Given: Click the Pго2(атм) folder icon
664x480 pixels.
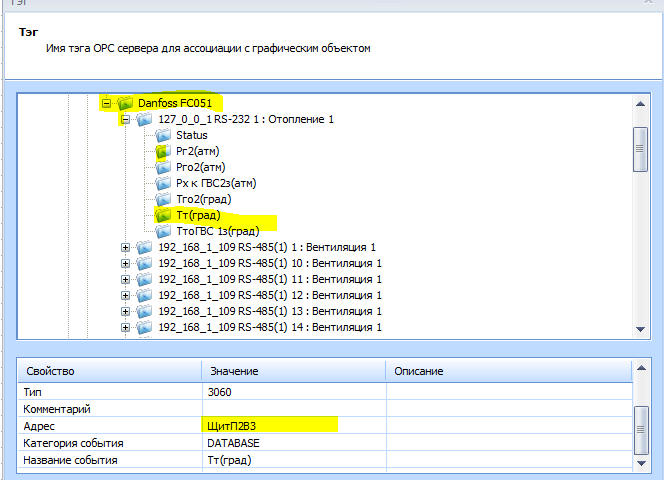Looking at the screenshot, I should (161, 167).
